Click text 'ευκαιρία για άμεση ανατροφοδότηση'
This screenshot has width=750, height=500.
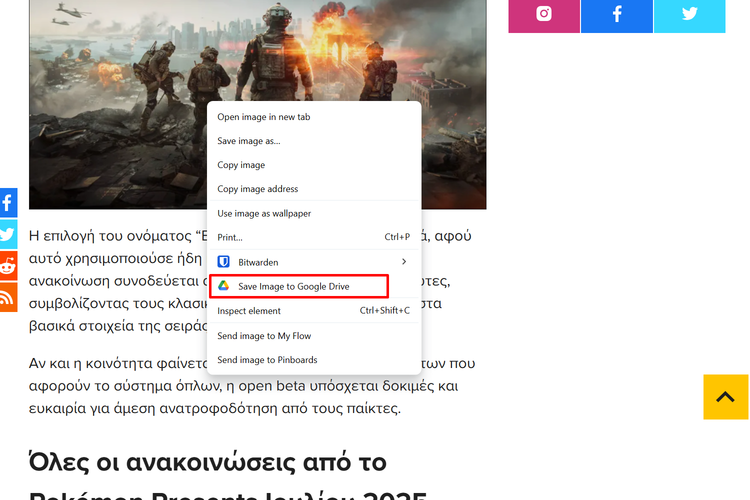point(154,408)
